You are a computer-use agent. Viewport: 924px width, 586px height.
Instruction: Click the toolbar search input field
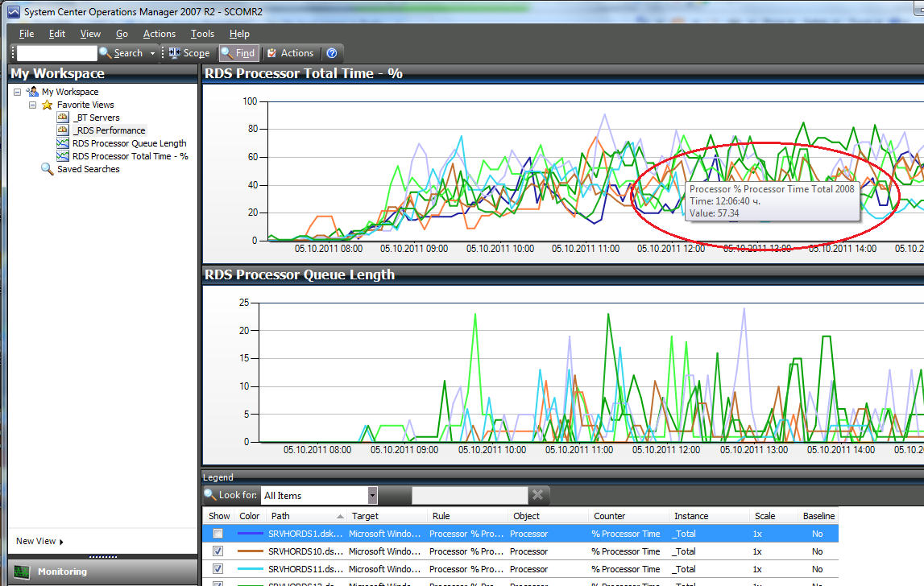pyautogui.click(x=57, y=53)
